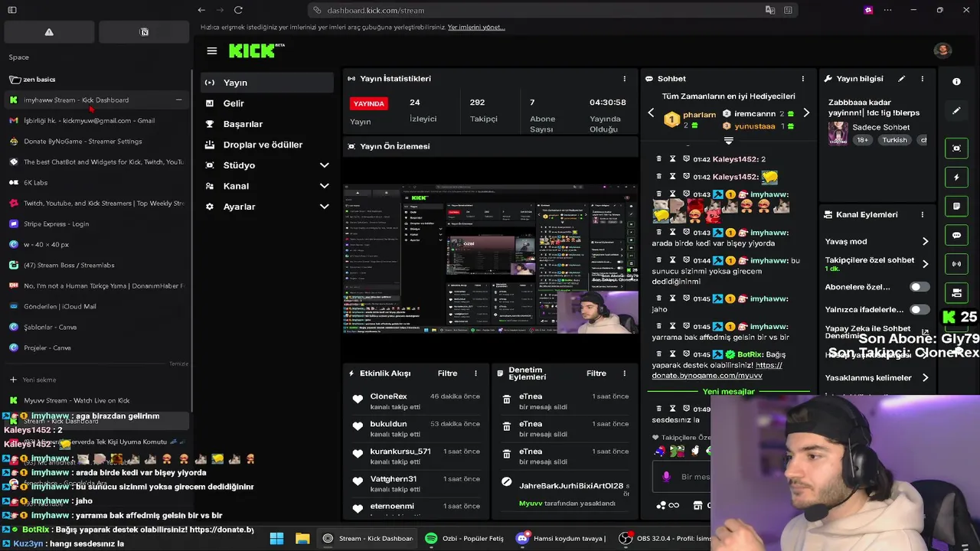Expand the Stüdyo menu section
The image size is (980, 551).
click(266, 165)
